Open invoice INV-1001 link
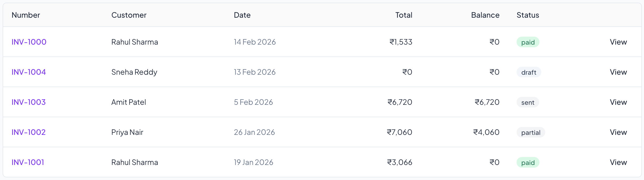 tap(28, 162)
